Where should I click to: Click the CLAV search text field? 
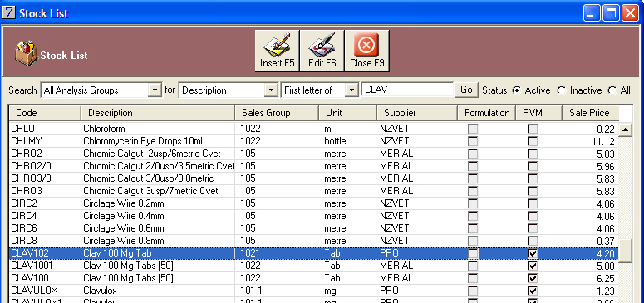pyautogui.click(x=407, y=90)
